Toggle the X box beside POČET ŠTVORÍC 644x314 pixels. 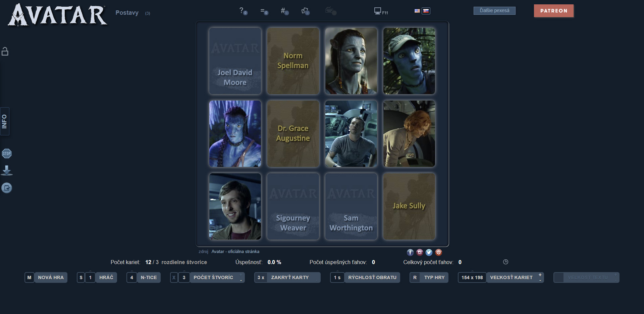tap(174, 277)
